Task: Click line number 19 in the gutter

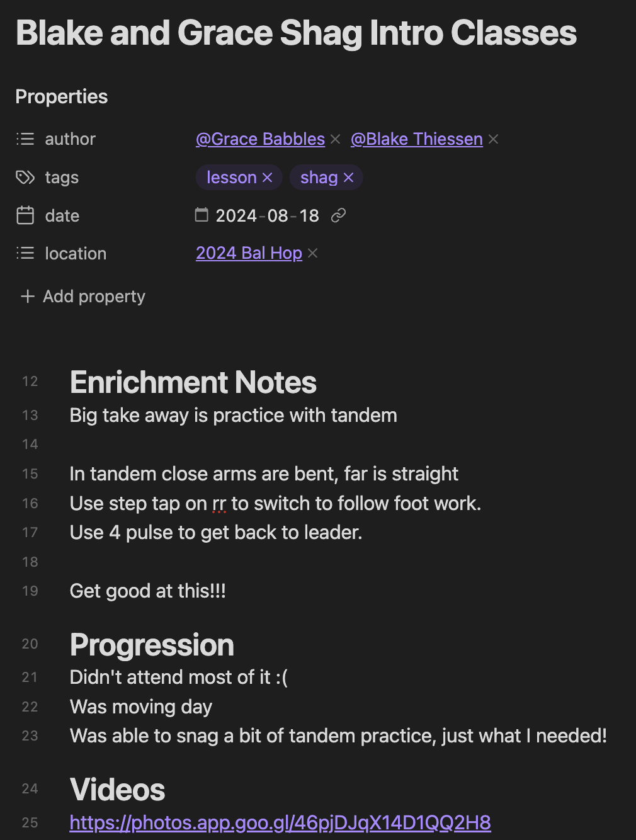Action: [x=30, y=591]
